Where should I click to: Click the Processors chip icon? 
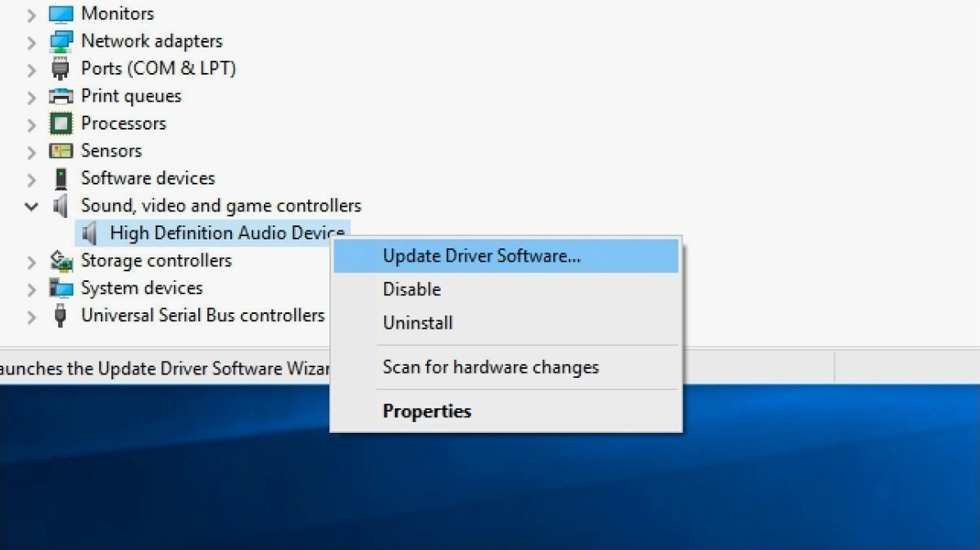pos(61,124)
